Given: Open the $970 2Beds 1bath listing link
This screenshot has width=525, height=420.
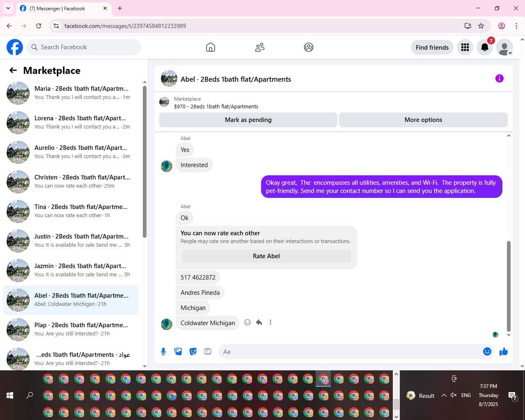Looking at the screenshot, I should click(216, 106).
